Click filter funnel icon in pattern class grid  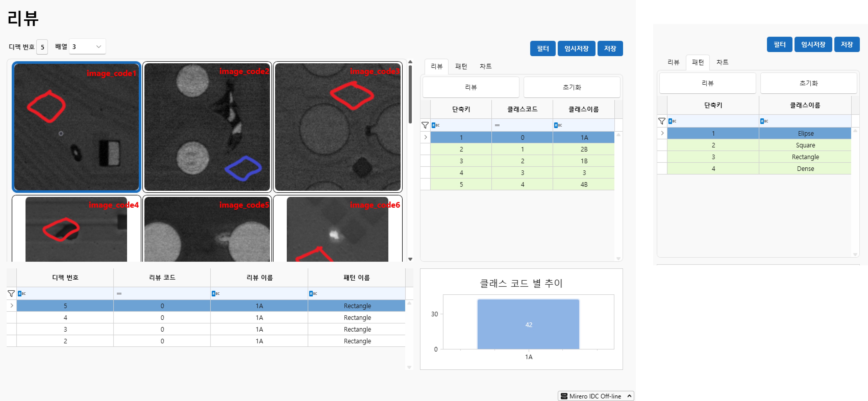[x=662, y=121]
